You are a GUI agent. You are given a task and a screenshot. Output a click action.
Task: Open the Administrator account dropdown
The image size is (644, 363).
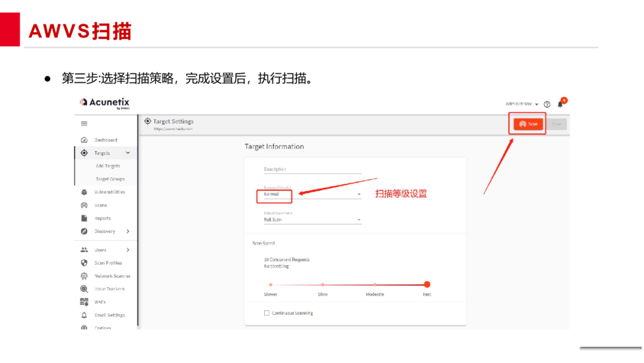pyautogui.click(x=522, y=104)
